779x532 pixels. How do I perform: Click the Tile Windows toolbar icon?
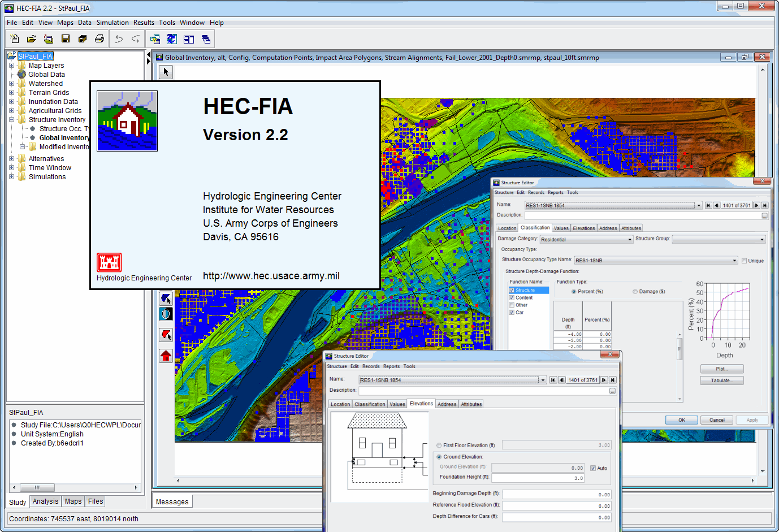point(189,39)
